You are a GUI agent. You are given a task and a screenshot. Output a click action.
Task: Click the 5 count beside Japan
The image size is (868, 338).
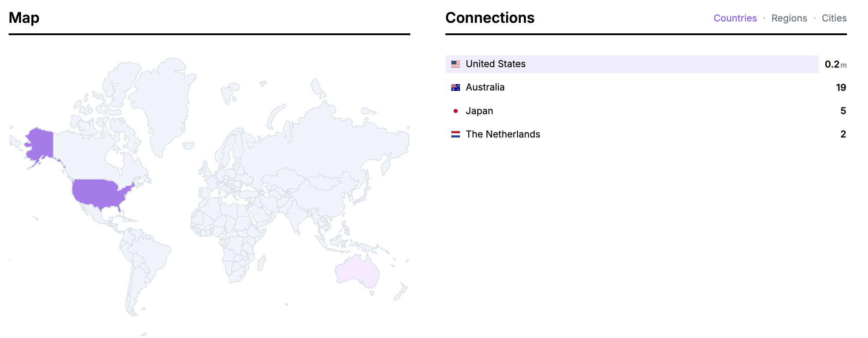(843, 111)
